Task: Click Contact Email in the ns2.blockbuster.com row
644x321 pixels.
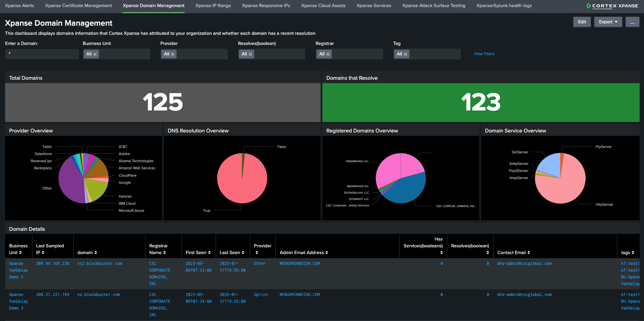Action: click(524, 264)
